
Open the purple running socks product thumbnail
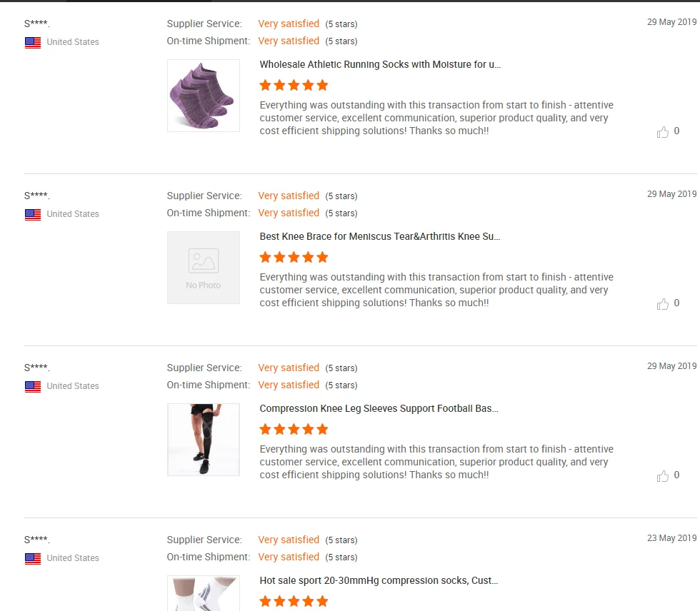pos(204,96)
